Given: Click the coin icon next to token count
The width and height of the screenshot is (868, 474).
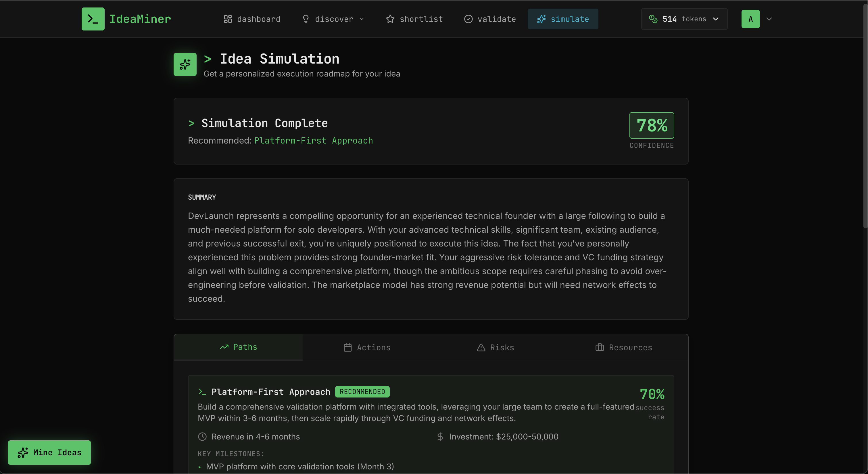Looking at the screenshot, I should click(653, 19).
